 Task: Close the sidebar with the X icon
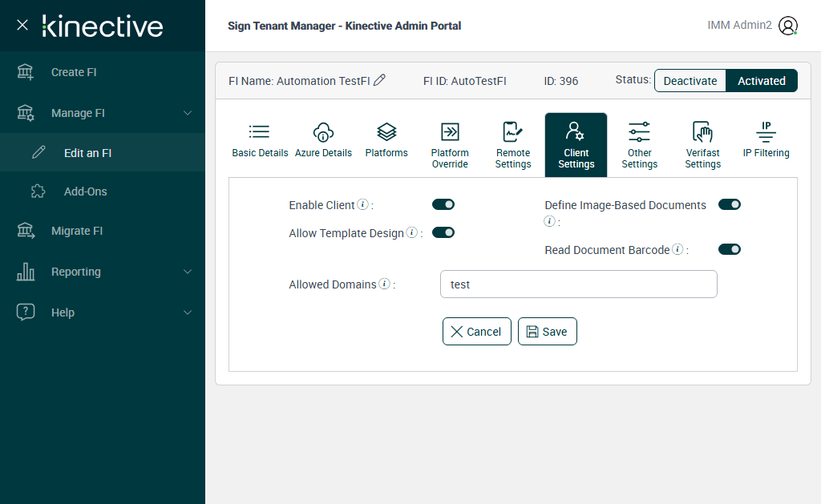tap(22, 25)
